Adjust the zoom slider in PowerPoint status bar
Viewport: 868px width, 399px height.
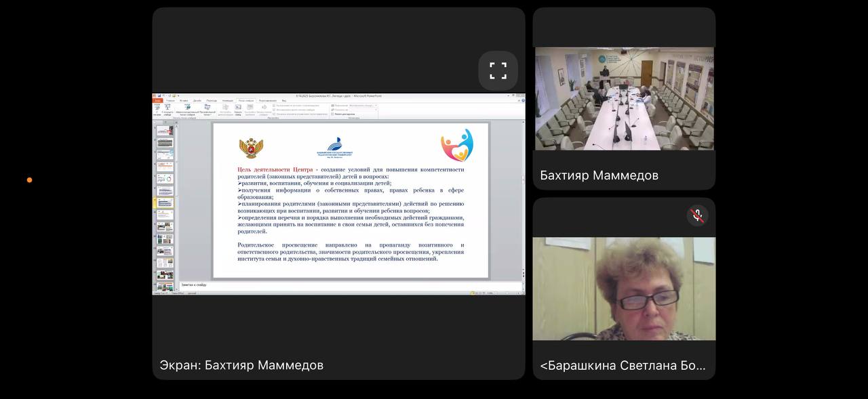(x=505, y=293)
